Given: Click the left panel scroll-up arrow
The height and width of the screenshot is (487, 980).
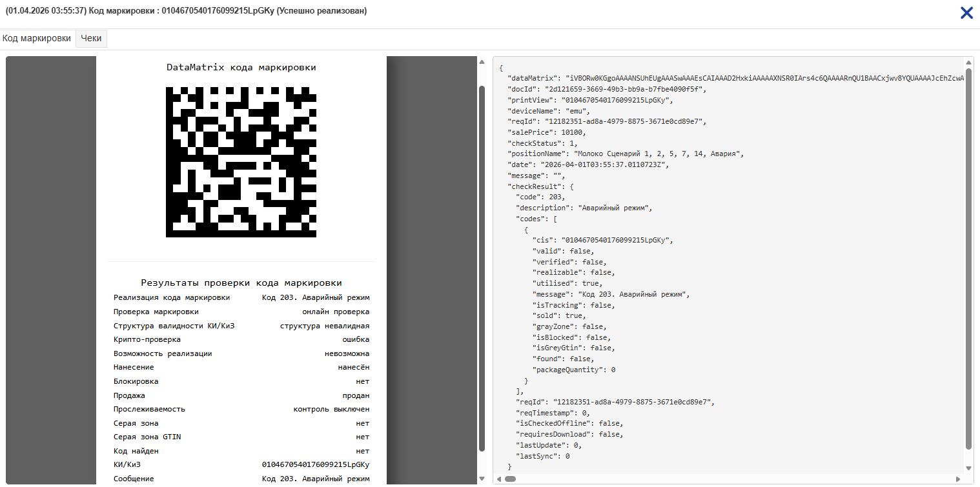Looking at the screenshot, I should click(481, 62).
